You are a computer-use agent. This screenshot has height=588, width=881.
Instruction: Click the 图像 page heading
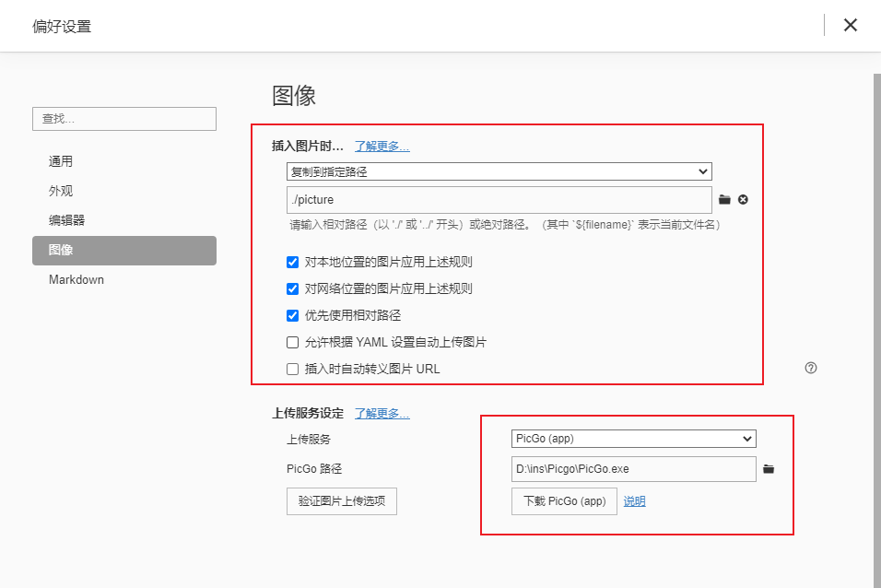pos(294,96)
